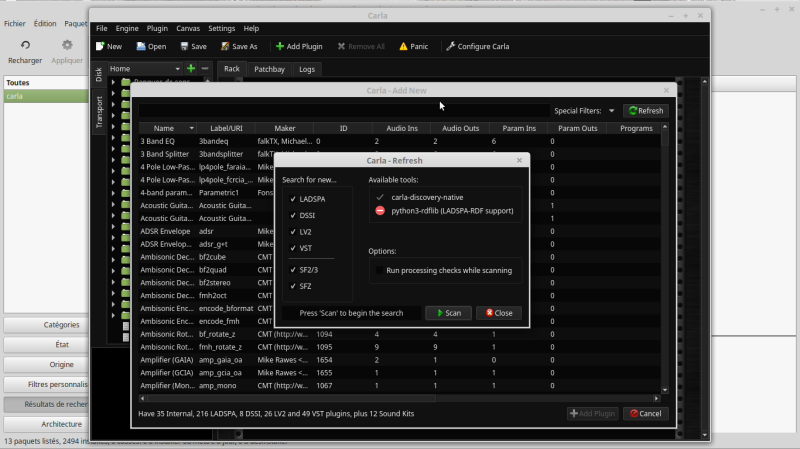Click the New project toolbar icon
800x449 pixels.
pyautogui.click(x=100, y=46)
